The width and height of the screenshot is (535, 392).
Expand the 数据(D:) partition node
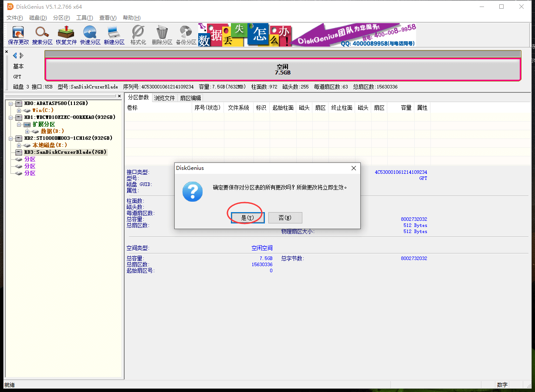tap(27, 132)
